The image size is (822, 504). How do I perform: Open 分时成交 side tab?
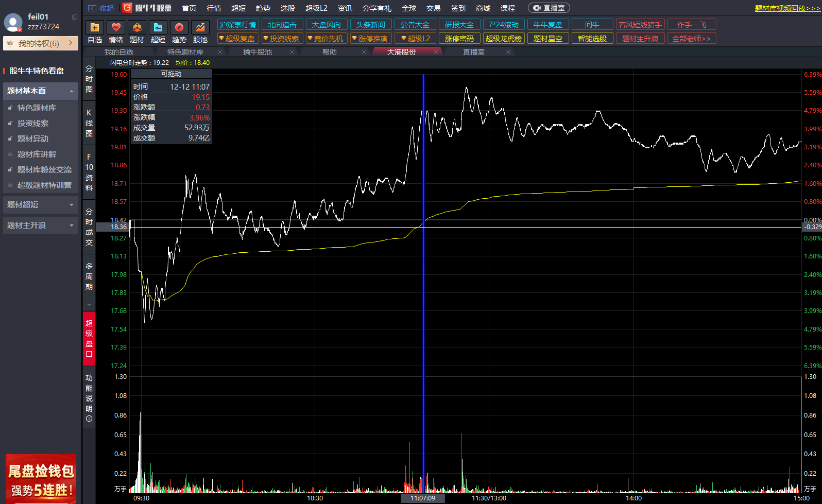(x=89, y=227)
